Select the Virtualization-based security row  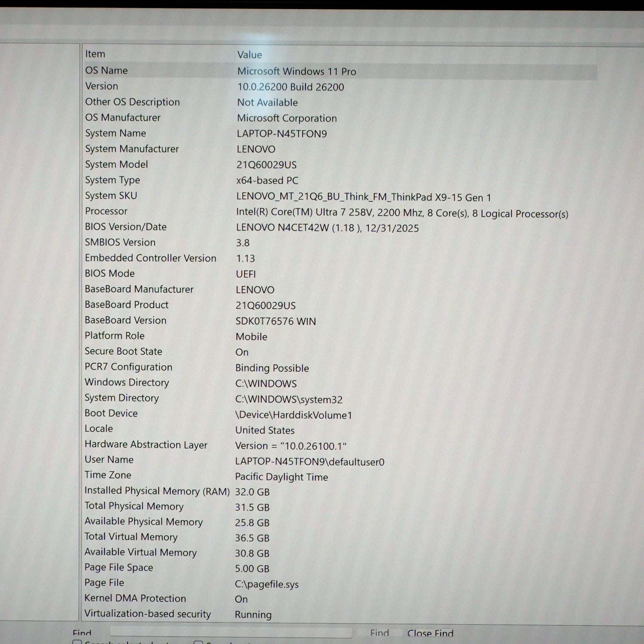pyautogui.click(x=147, y=614)
